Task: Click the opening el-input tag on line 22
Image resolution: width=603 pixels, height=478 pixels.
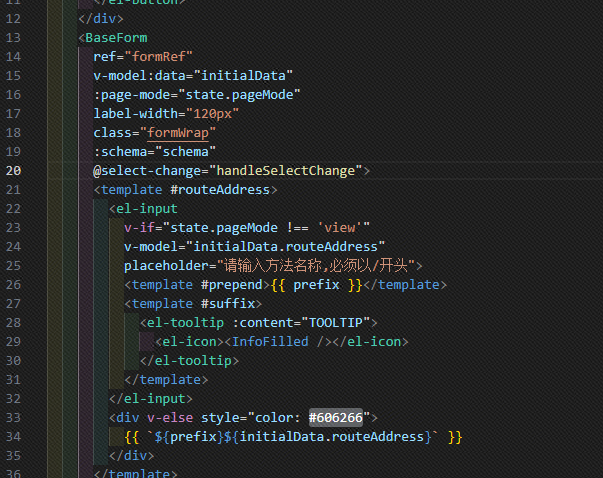Action: 147,208
